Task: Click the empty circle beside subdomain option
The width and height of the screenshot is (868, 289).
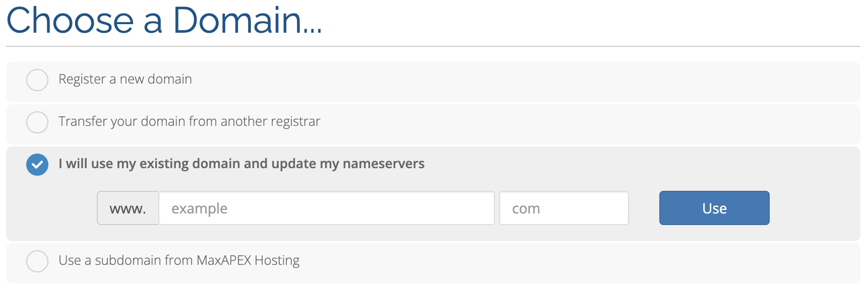Action: click(x=37, y=261)
